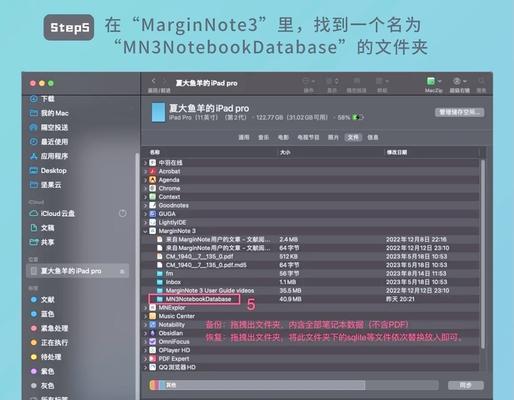Collapse the MarginNote 3 app row

[145, 231]
